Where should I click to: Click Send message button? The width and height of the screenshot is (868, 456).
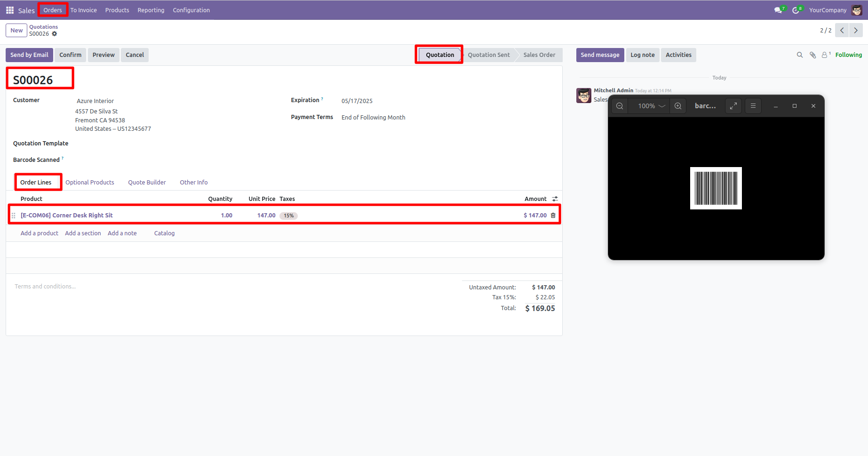(600, 55)
